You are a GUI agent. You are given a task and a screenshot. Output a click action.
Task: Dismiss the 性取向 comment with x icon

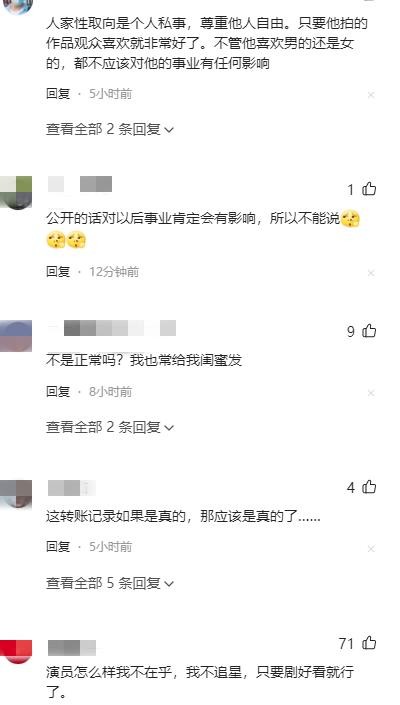(x=371, y=95)
